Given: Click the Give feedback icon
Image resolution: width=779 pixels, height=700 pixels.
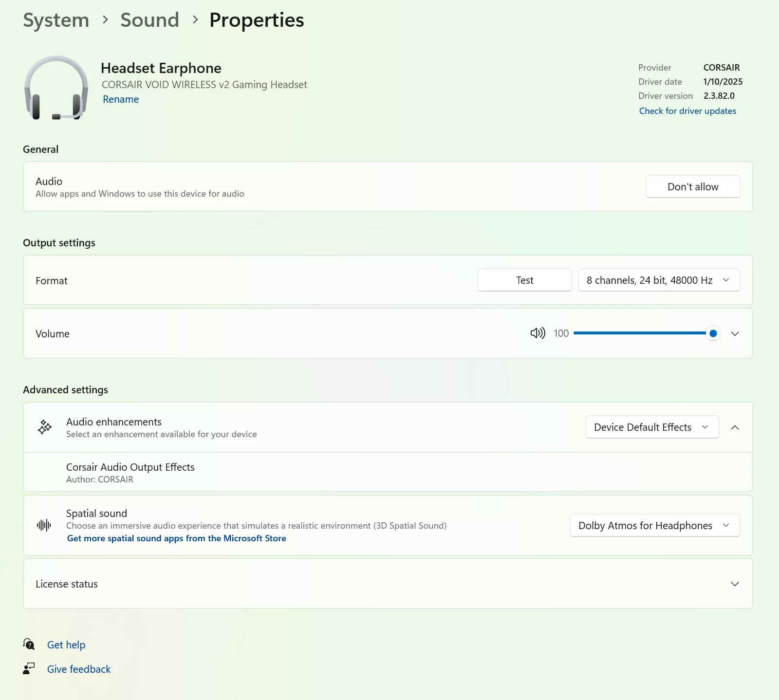Looking at the screenshot, I should coord(29,669).
